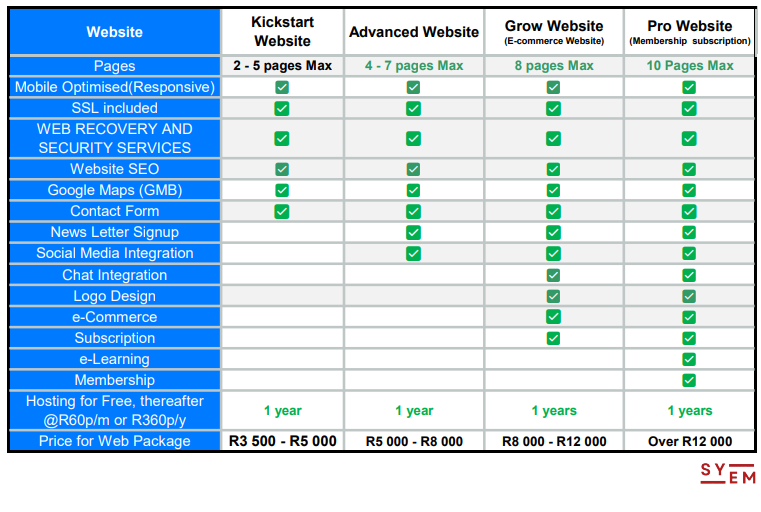Toggle Kickstart Website Contact Form checkmark

click(282, 211)
